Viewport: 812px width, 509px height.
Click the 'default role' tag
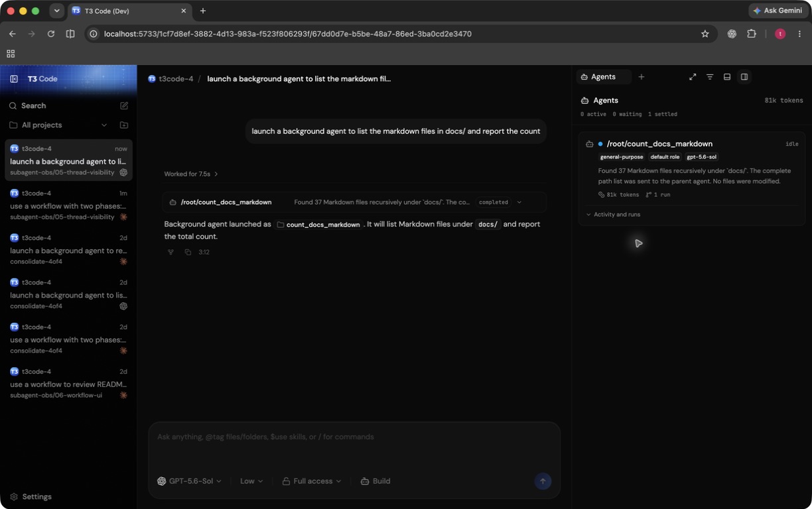click(665, 157)
